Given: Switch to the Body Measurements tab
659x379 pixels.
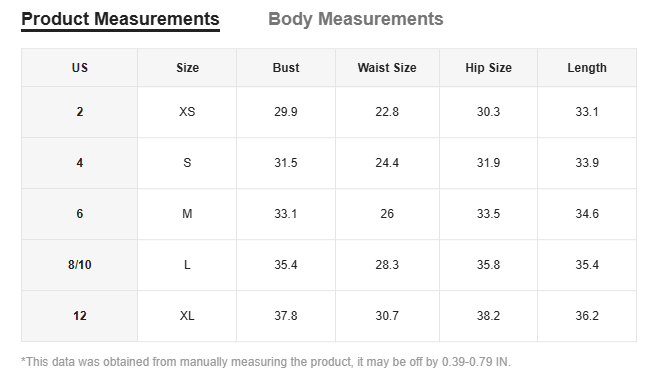Looking at the screenshot, I should click(x=356, y=19).
